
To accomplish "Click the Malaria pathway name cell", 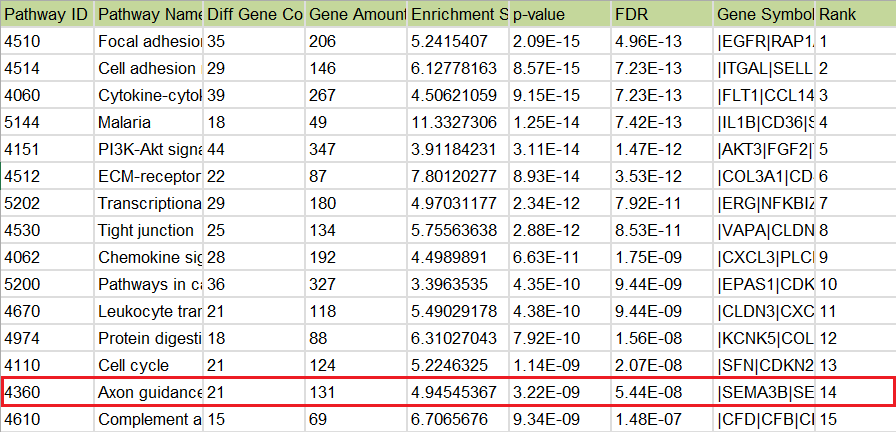I will click(149, 122).
